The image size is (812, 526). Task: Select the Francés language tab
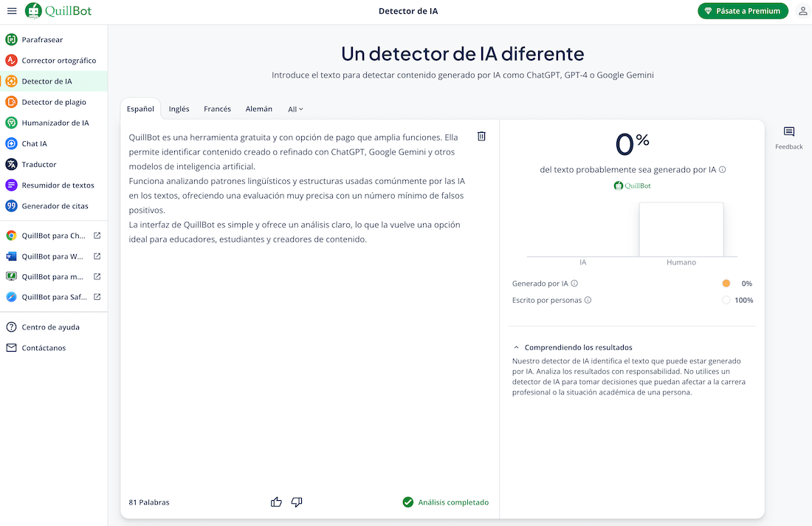[x=217, y=109]
